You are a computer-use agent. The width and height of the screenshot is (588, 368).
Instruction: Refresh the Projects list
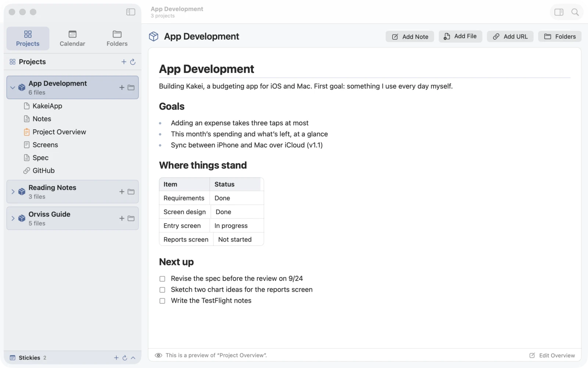133,62
